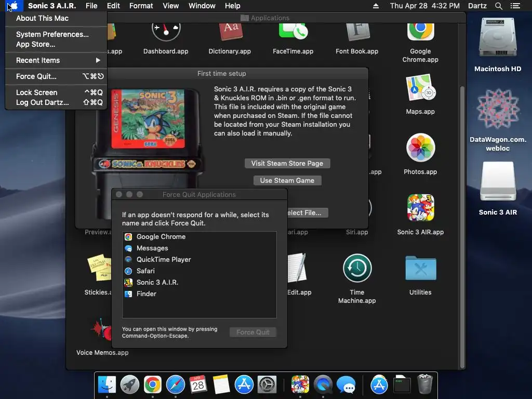Image resolution: width=532 pixels, height=399 pixels.
Task: Select Sonic 3 AIR disk on desktop
Action: coord(498,182)
